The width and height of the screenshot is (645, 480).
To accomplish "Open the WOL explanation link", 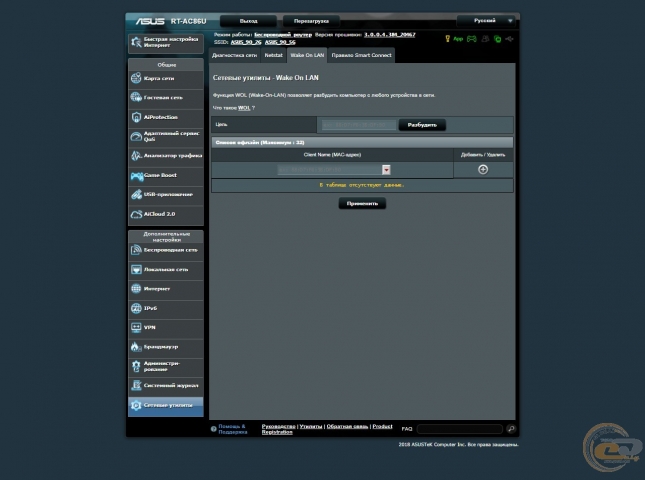I will tap(244, 108).
